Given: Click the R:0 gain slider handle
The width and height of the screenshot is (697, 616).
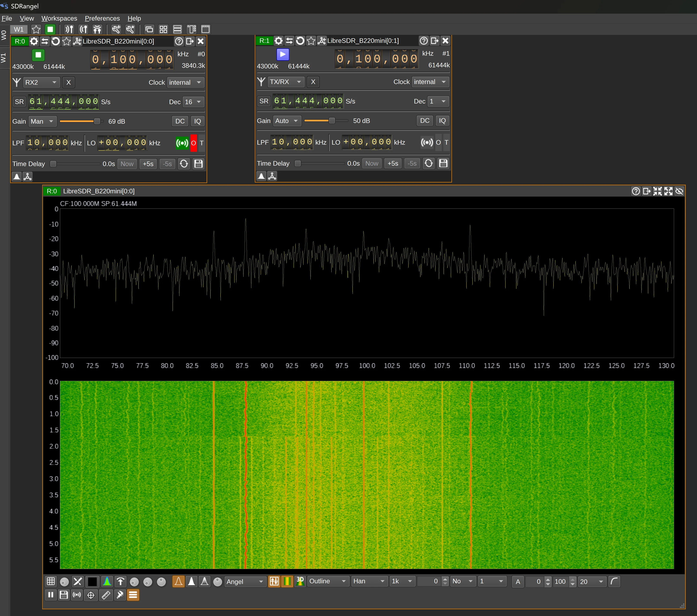Looking at the screenshot, I should 97,121.
